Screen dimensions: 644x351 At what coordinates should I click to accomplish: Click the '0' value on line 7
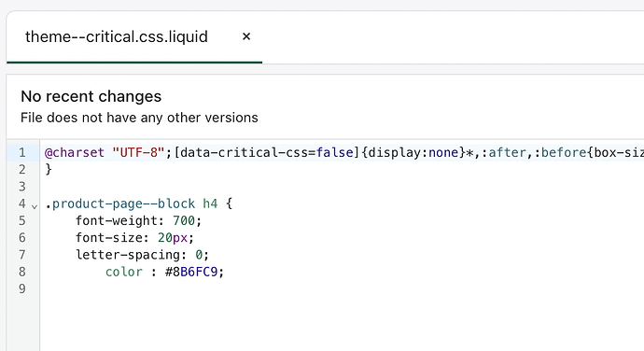[x=199, y=255]
